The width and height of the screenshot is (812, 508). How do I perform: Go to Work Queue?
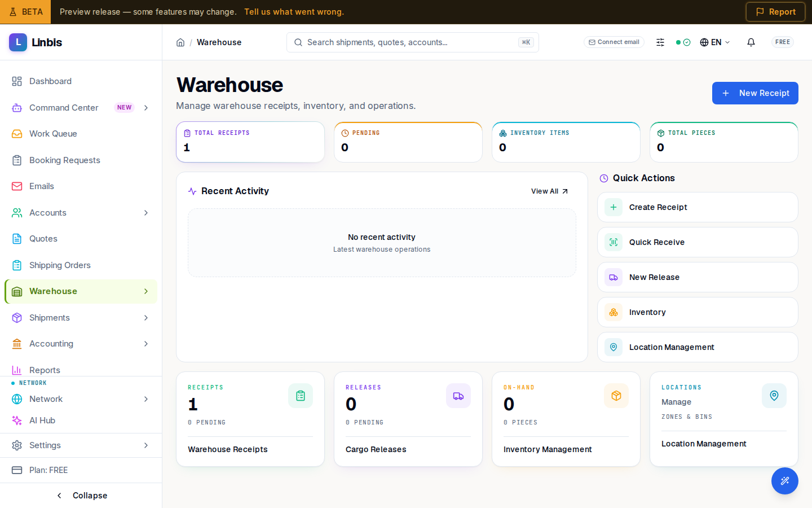coord(81,134)
